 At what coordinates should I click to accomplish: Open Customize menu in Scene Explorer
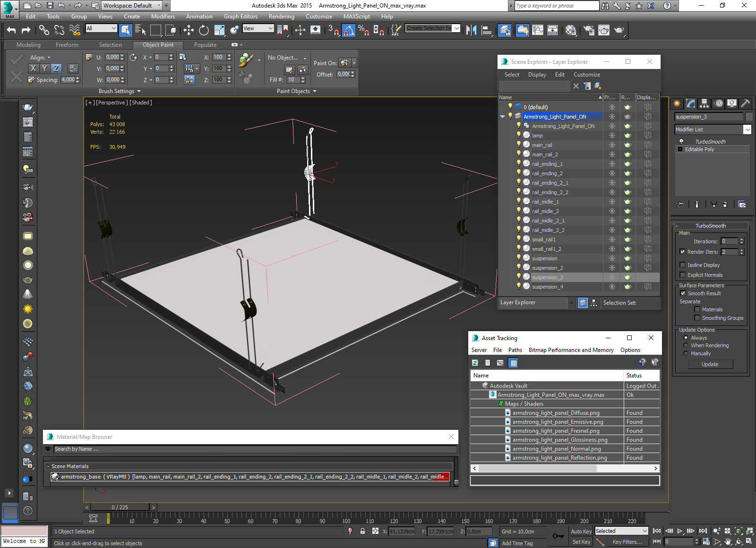pyautogui.click(x=587, y=75)
